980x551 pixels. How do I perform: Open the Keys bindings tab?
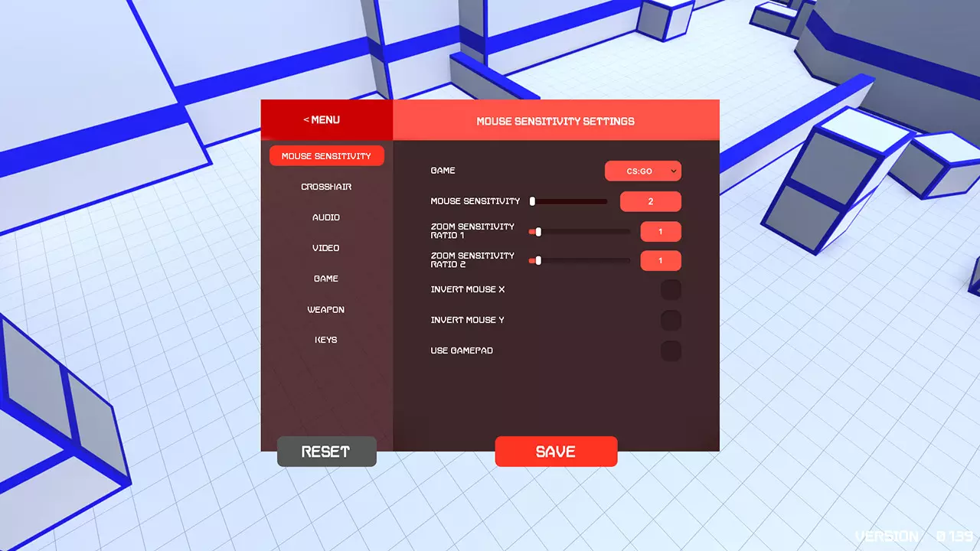coord(327,340)
